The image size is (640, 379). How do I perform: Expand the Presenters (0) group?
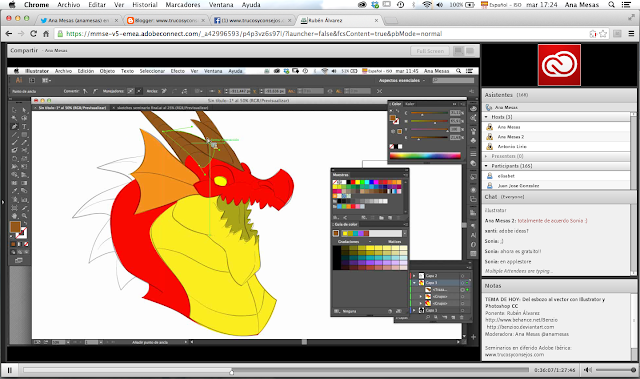[x=487, y=156]
